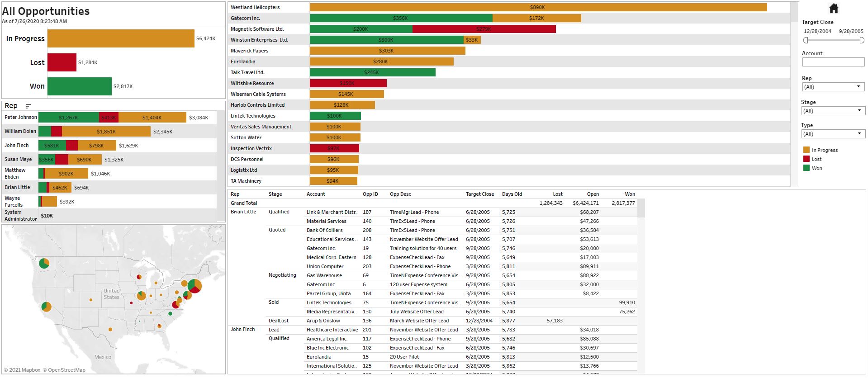Select the In Progress $6,424K bar
Screen dimensions: 868x378
[121, 38]
